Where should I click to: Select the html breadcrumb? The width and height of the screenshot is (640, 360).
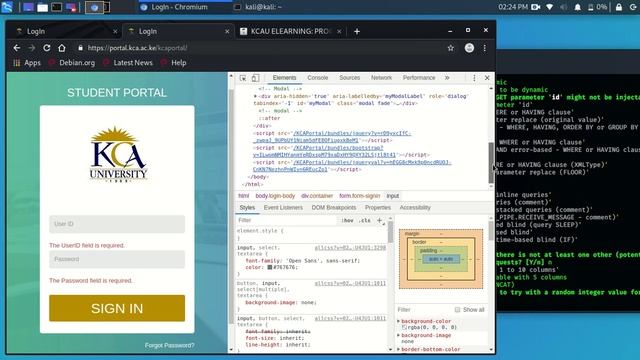coord(244,196)
